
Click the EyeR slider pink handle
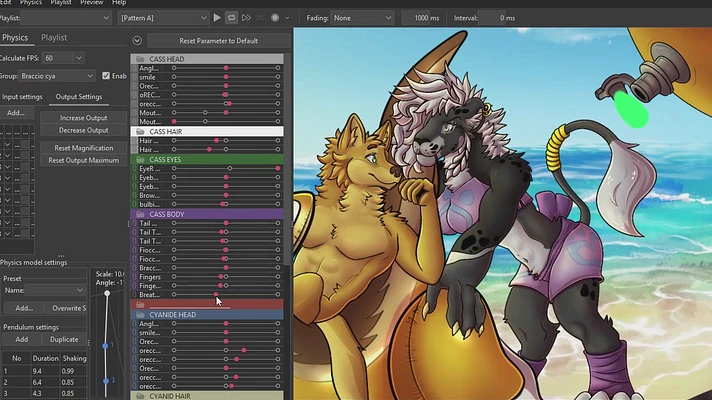click(x=278, y=168)
